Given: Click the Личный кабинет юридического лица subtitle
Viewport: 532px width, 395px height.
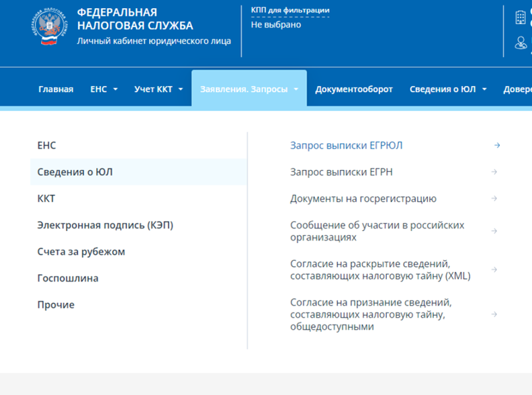Looking at the screenshot, I should coord(154,41).
